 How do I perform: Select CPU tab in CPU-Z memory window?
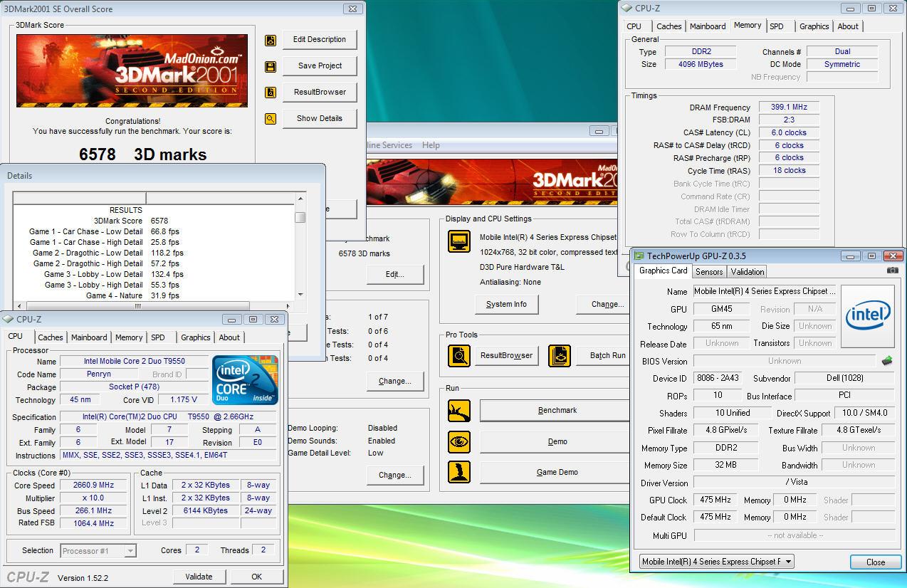pos(634,26)
